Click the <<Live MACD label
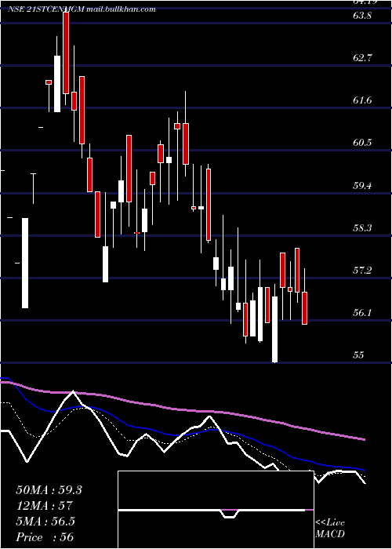Screen dimensions: 392x549 coord(330,529)
